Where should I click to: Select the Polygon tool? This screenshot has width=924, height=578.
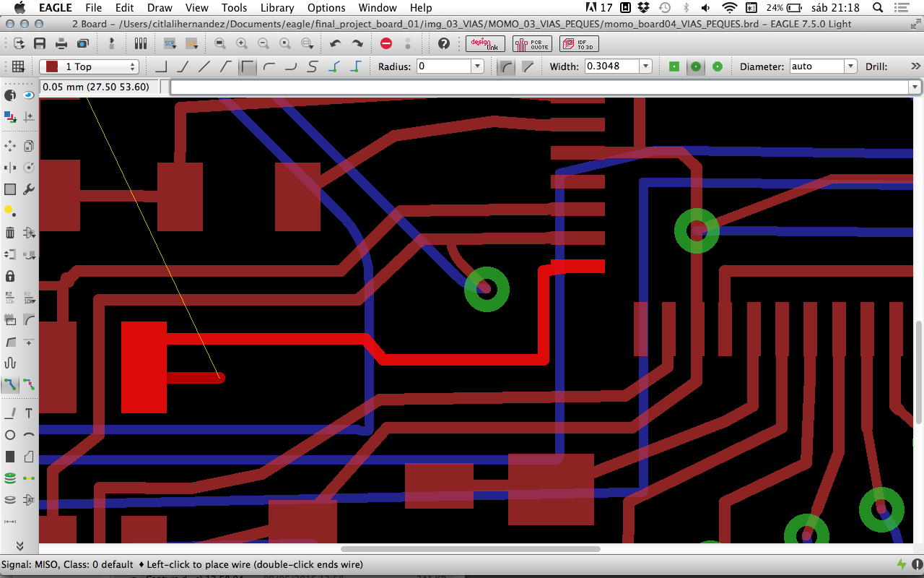pos(29,457)
